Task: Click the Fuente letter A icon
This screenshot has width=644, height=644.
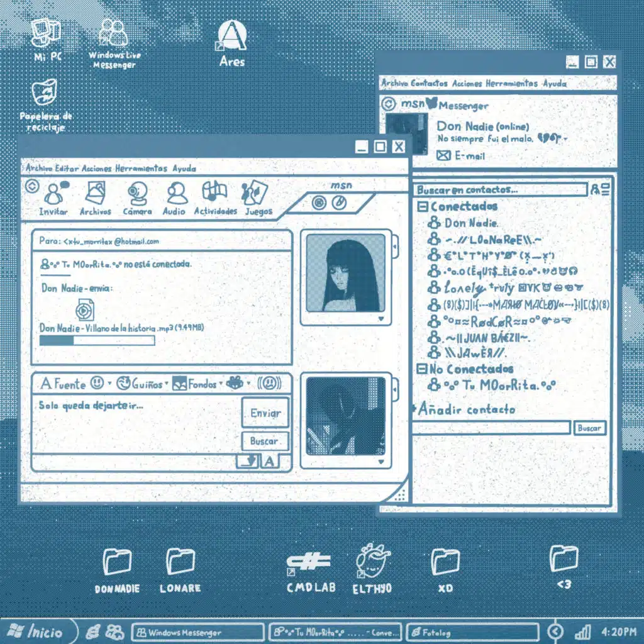Action: 46,384
